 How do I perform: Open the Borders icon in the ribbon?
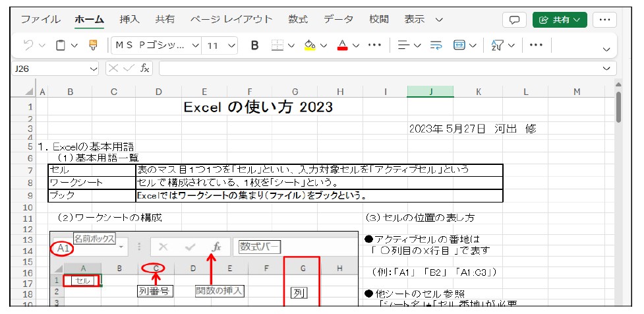click(278, 46)
